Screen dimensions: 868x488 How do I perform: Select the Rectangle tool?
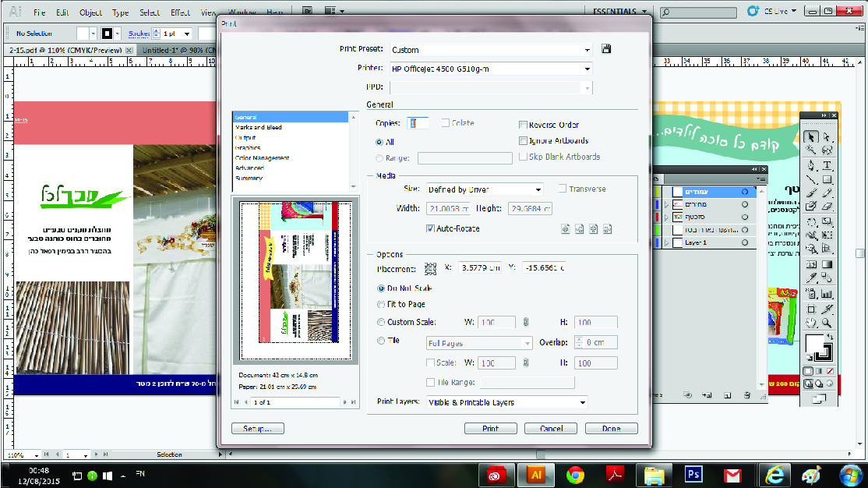(827, 179)
